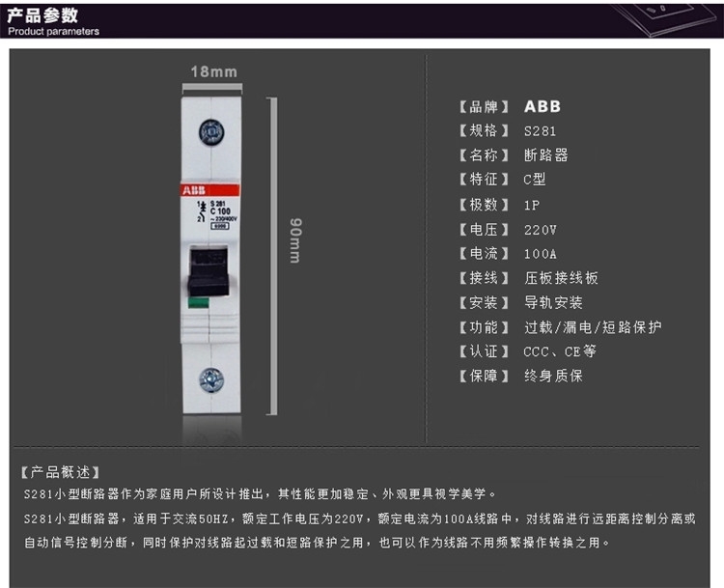
Task: Click the 过载/漏电/短路保护 function value
Action: 593,327
